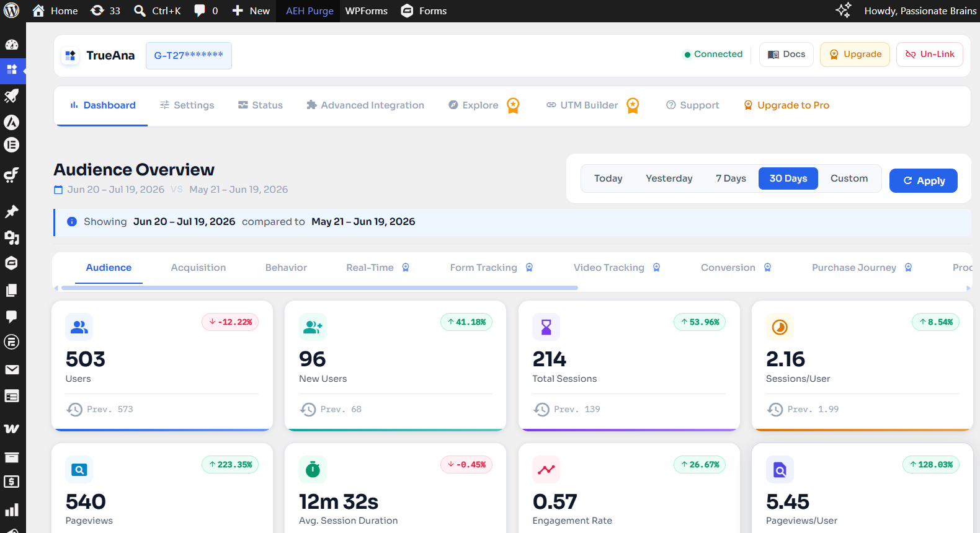Open the Dashboard tab
Screen dimensions: 980x533
pos(102,105)
